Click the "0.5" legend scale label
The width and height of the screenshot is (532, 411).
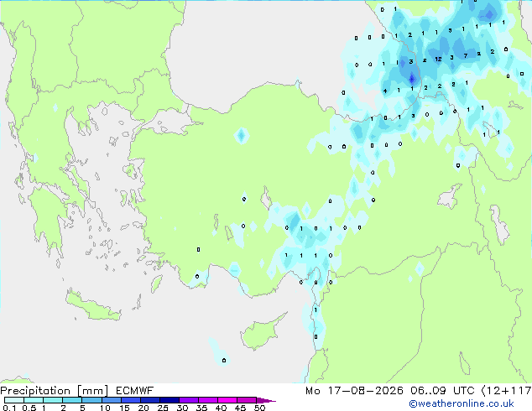[29, 408]
